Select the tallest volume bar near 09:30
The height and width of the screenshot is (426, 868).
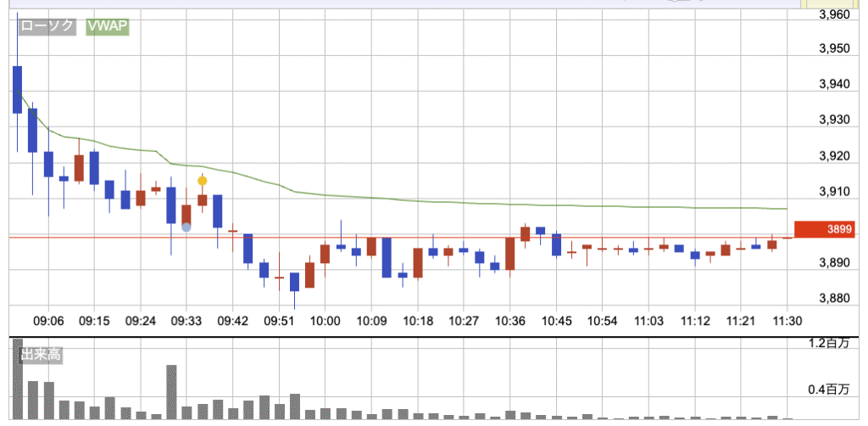click(x=171, y=391)
